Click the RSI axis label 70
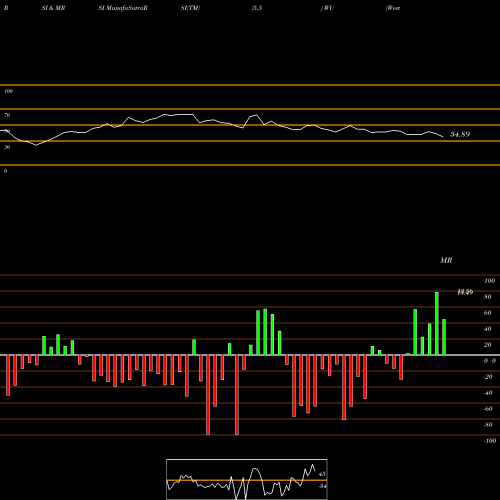The height and width of the screenshot is (500, 500). coord(7,115)
